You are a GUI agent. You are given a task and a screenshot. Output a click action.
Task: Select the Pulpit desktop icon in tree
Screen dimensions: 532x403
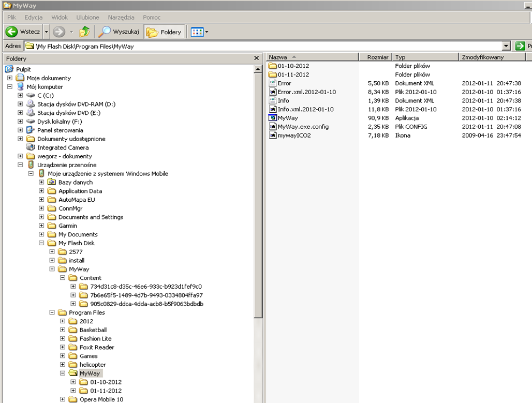[9, 69]
